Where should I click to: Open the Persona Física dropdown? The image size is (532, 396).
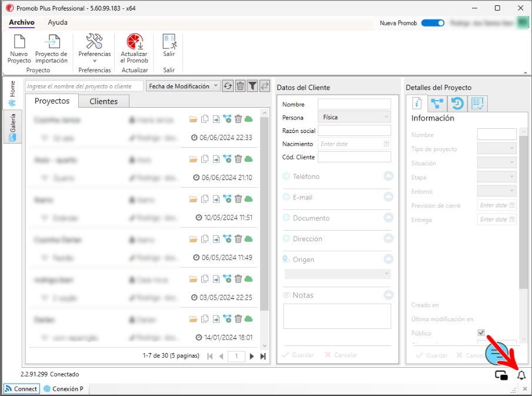coord(354,117)
